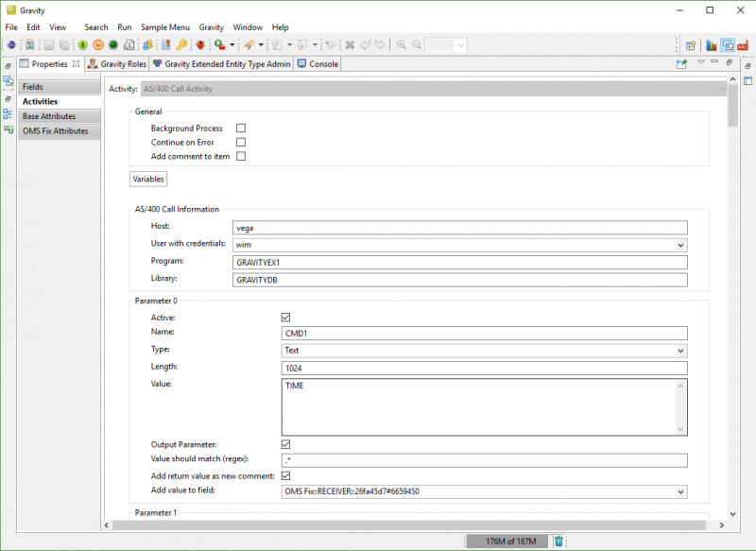Click the trash can garbage collector icon
756x551 pixels.
[558, 542]
